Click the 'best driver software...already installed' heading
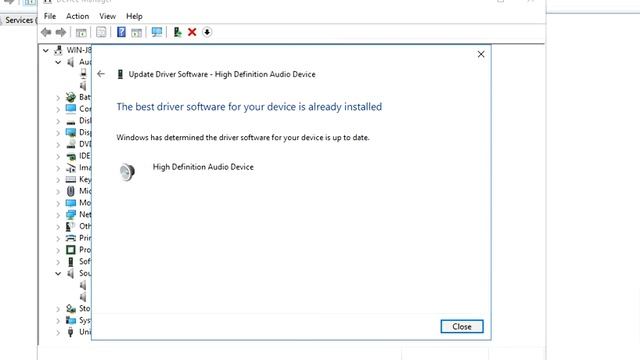This screenshot has height=360, width=640. [x=249, y=107]
